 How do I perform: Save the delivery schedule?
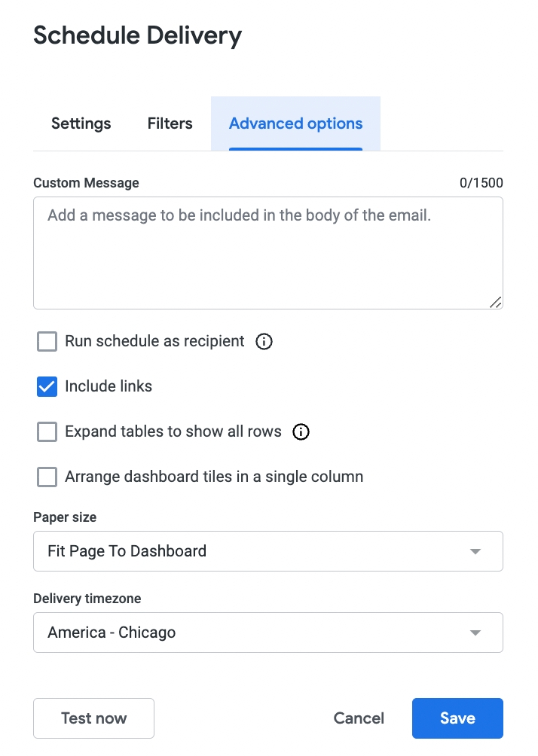457,718
